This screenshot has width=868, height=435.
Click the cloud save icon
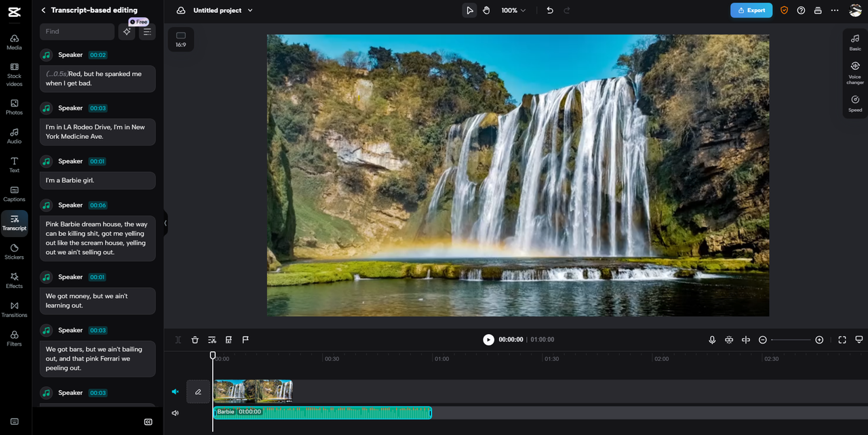[180, 10]
